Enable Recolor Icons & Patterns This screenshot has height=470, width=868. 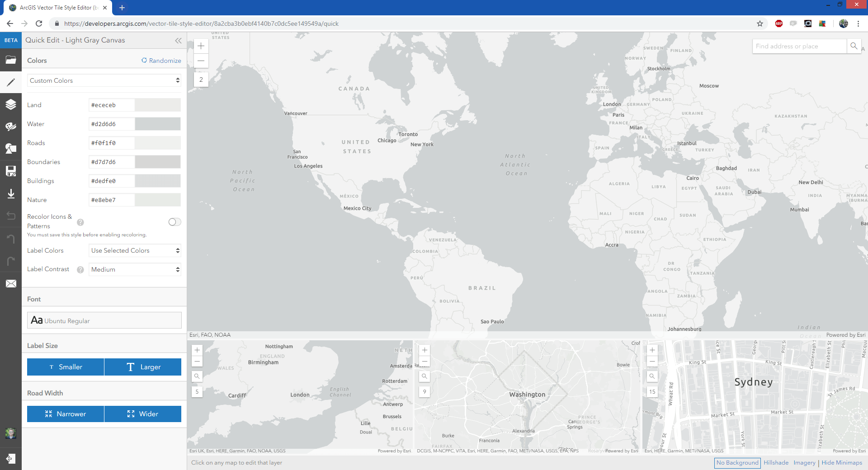coord(174,222)
